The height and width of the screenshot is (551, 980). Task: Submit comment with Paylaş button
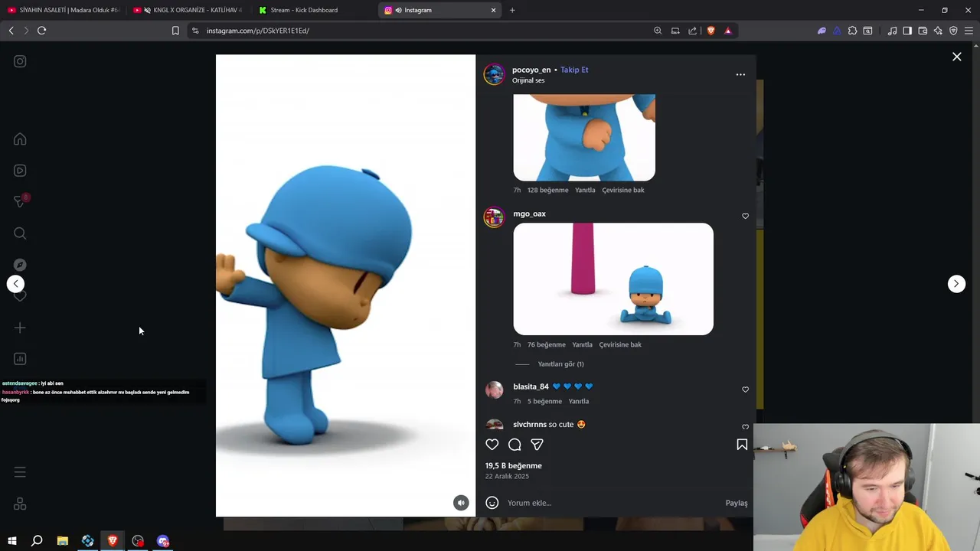tap(737, 503)
